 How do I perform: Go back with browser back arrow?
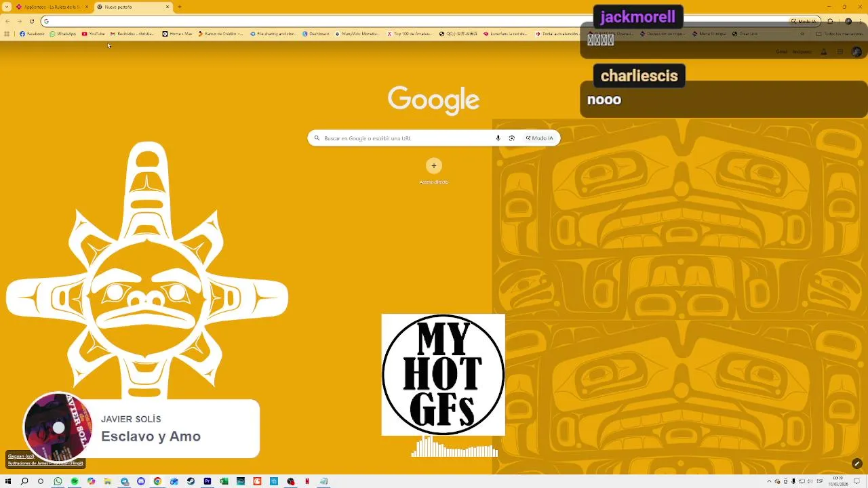click(x=7, y=21)
